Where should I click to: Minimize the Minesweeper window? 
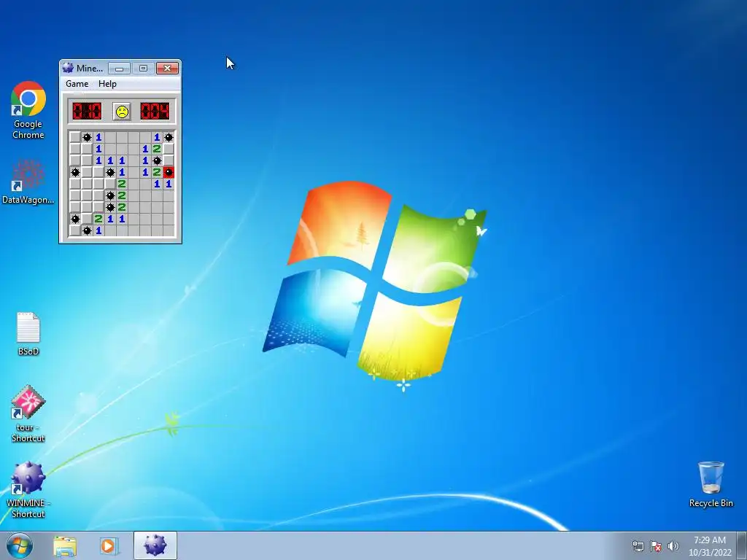point(119,69)
